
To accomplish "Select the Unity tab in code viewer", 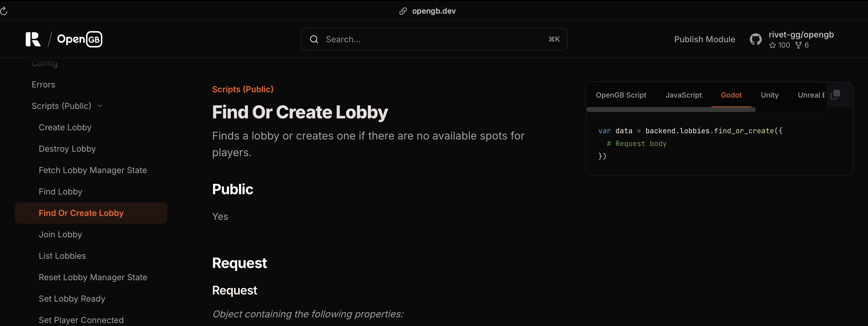I will tap(770, 94).
